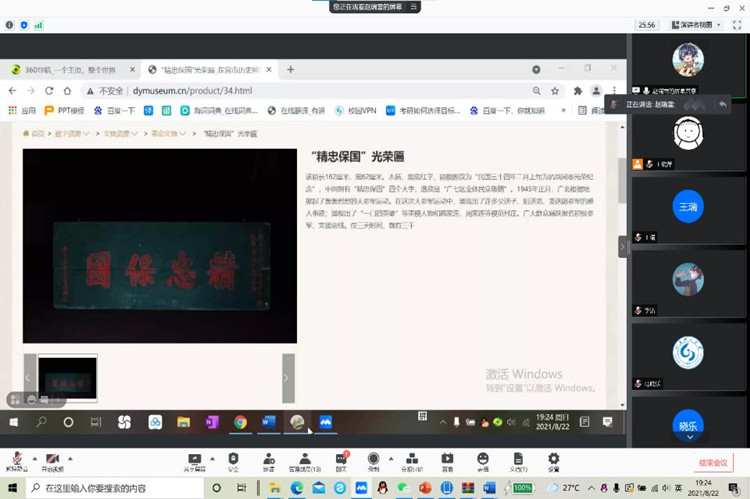Click next arrow on thumbnail carousel
750x499 pixels.
(287, 378)
